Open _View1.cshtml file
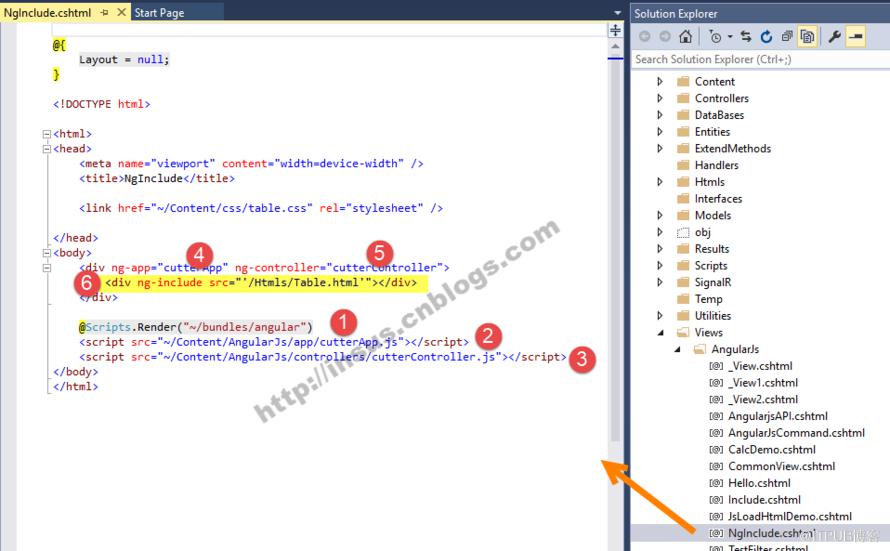 coord(763,382)
